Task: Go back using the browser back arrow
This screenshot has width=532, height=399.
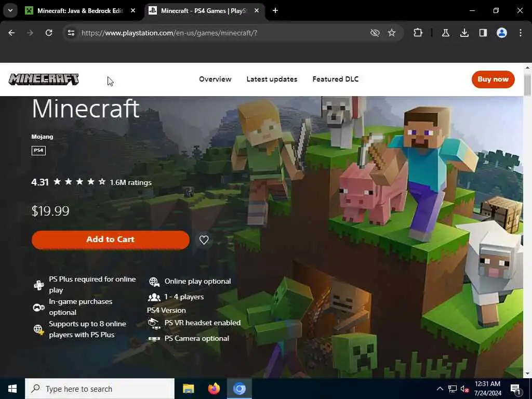Action: (x=11, y=33)
